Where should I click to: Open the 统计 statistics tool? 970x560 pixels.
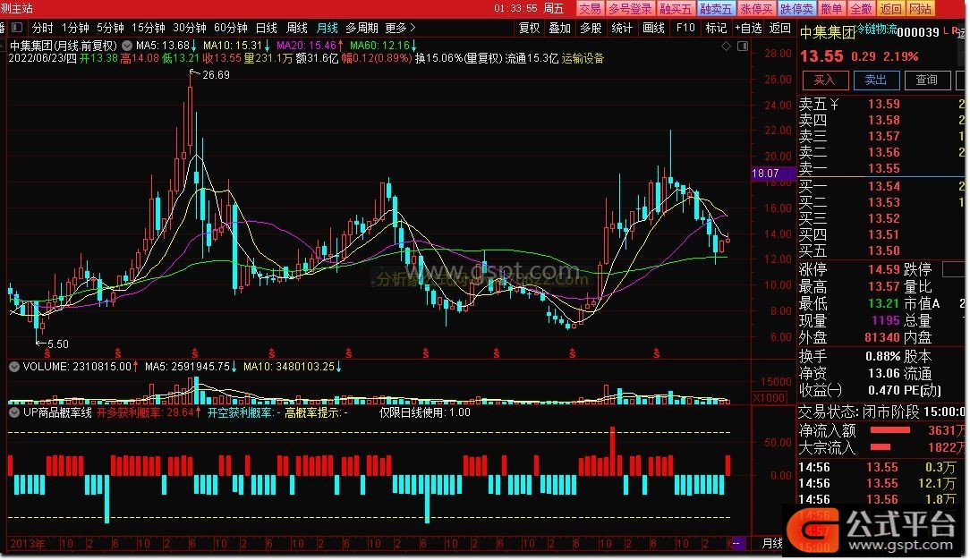pyautogui.click(x=622, y=28)
